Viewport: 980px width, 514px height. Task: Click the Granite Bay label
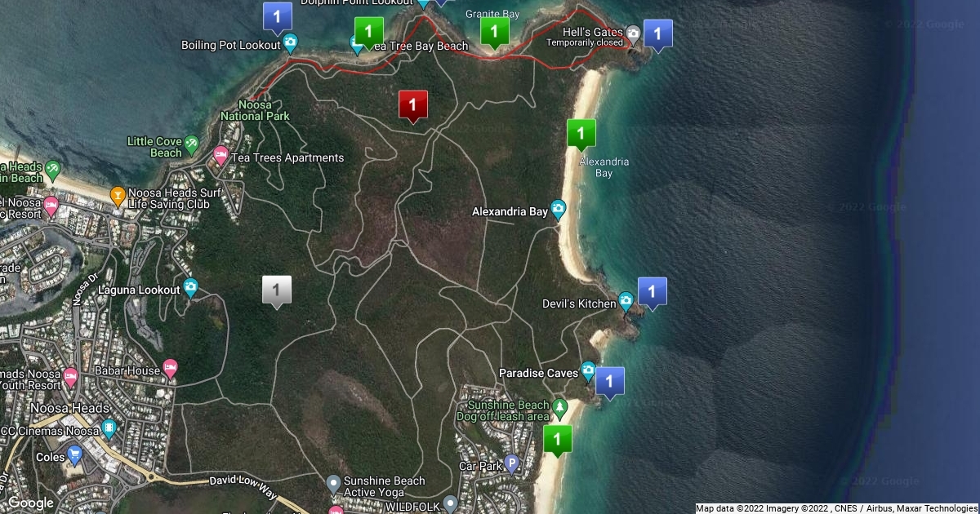click(493, 14)
